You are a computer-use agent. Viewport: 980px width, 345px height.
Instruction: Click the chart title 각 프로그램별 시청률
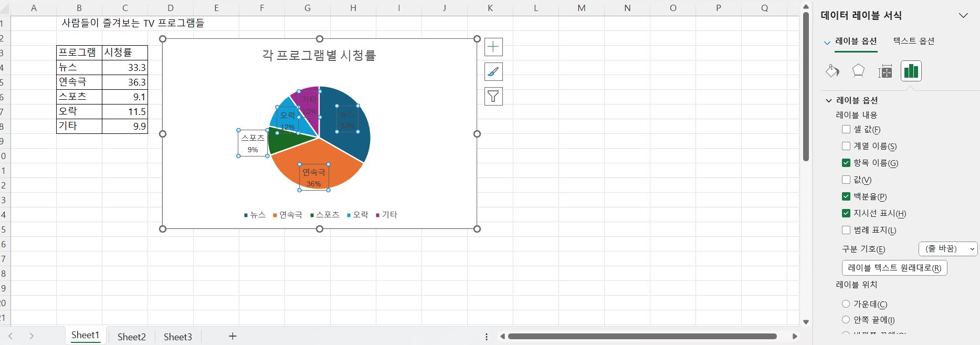tap(319, 56)
